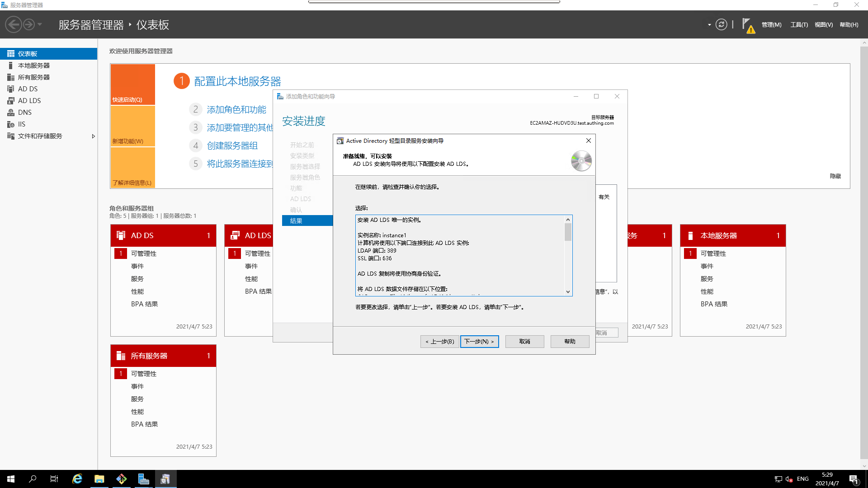
Task: Click 添加角色和功能 link
Action: coord(236,109)
